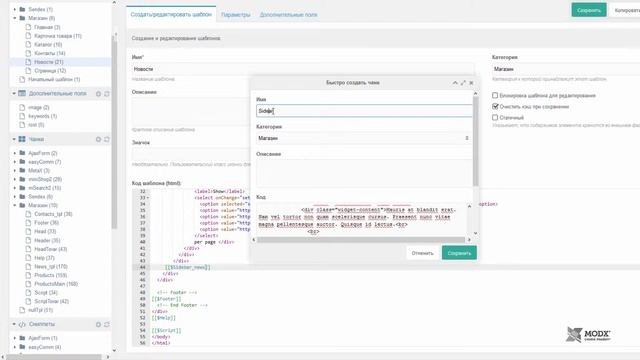Cancel the quick create chunk dialog
640x360 pixels.
(x=422, y=253)
